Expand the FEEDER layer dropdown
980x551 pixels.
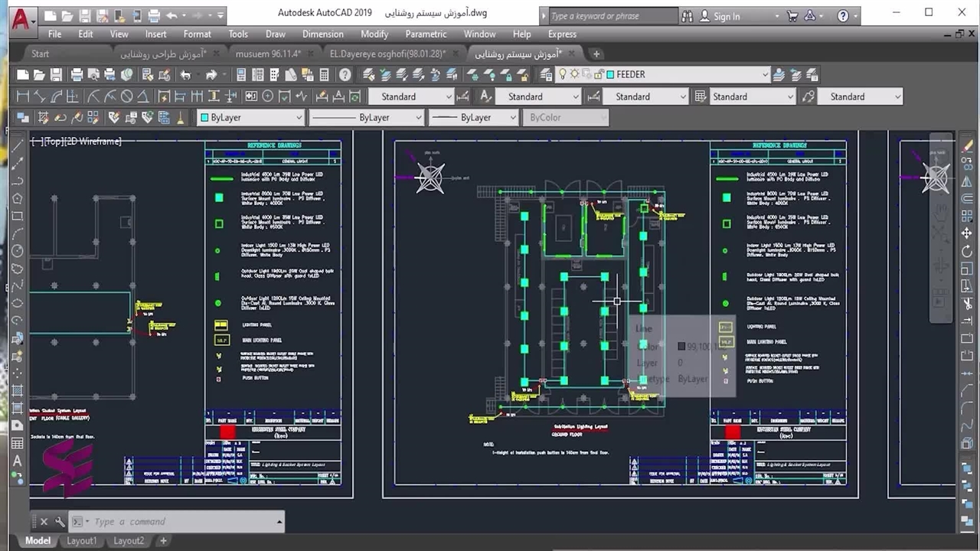pos(764,74)
